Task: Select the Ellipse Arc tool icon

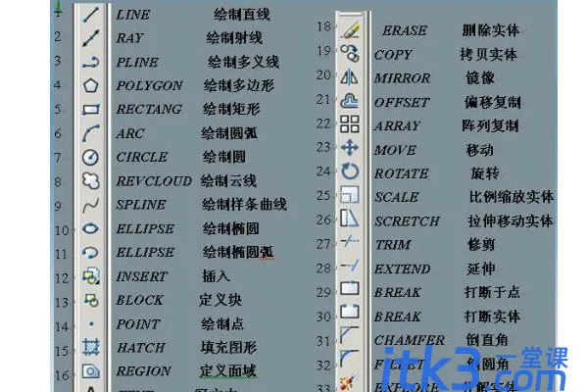Action: tap(90, 253)
